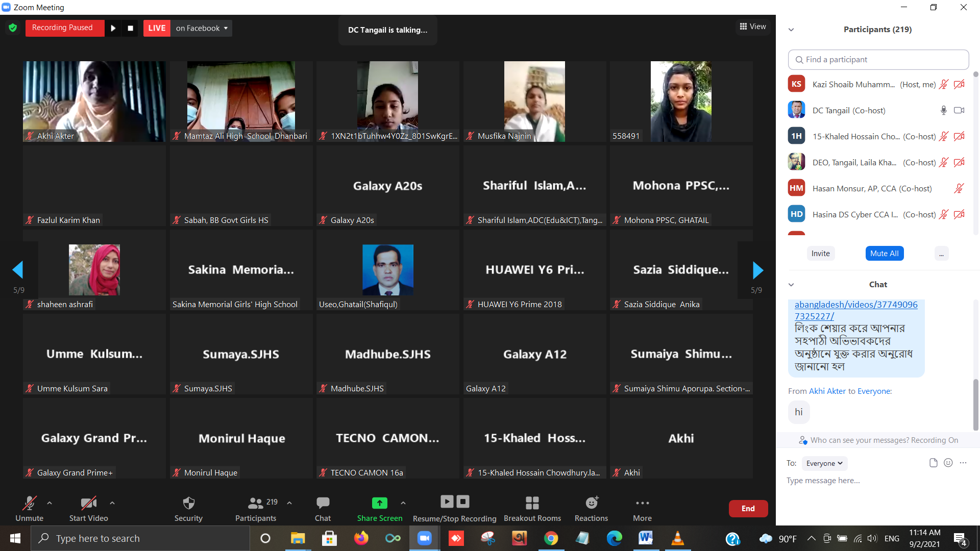The image size is (980, 551).
Task: Open chat more options ellipsis
Action: pyautogui.click(x=963, y=463)
